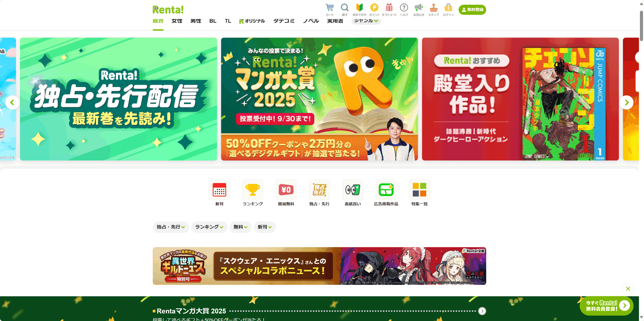
Task: Click the Renta! logo
Action: coord(168,10)
